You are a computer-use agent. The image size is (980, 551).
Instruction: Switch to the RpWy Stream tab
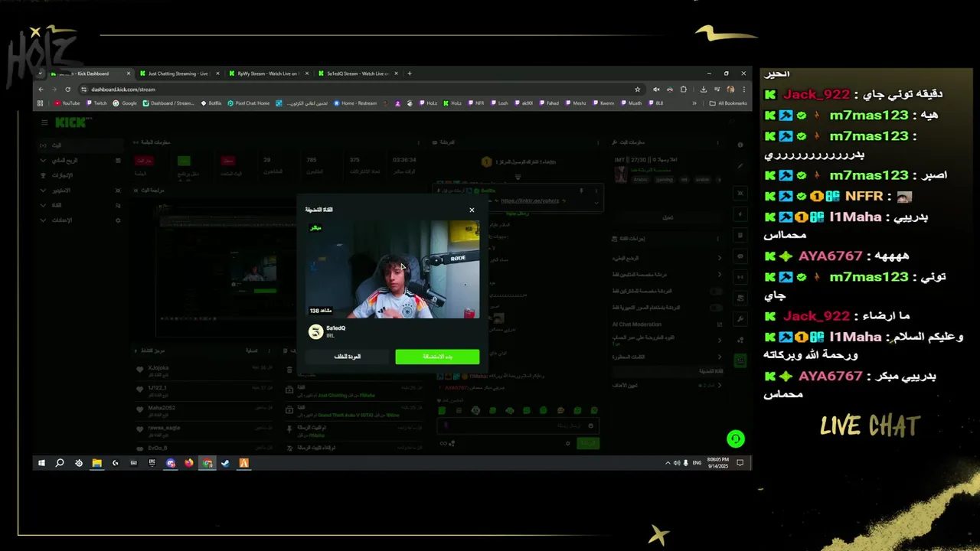(267, 73)
